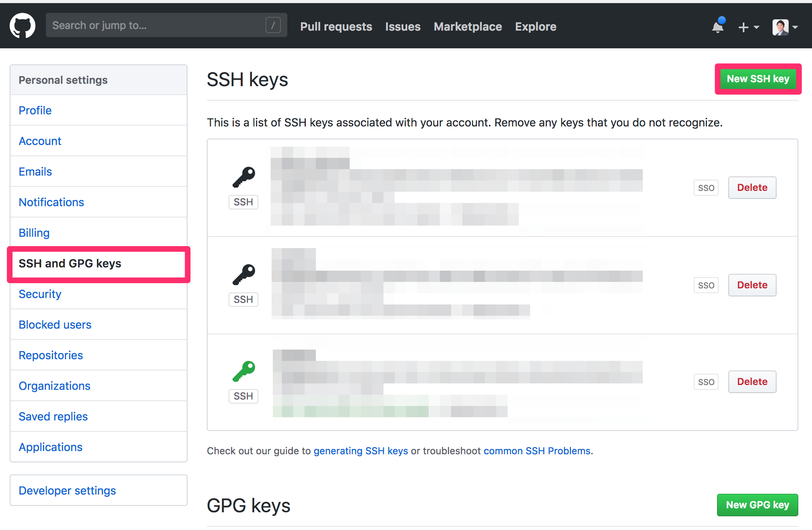812x530 pixels.
Task: Click the first black key icon
Action: (244, 177)
